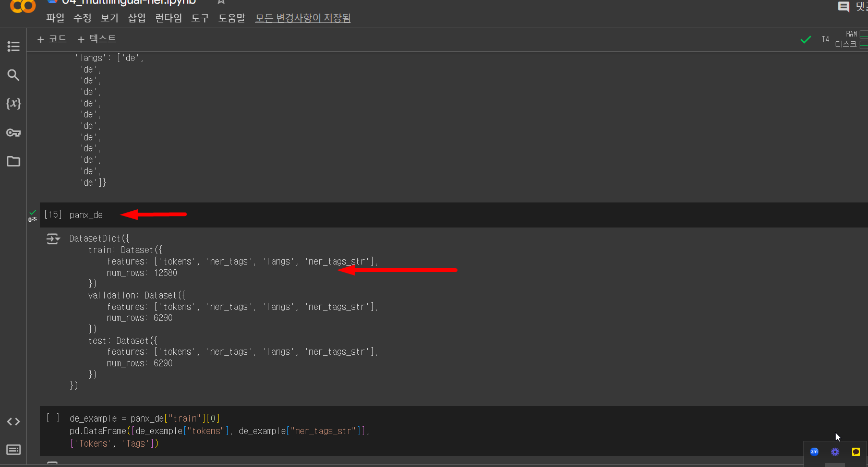Click the connected checkmark status
Image resolution: width=868 pixels, height=467 pixels.
point(806,40)
